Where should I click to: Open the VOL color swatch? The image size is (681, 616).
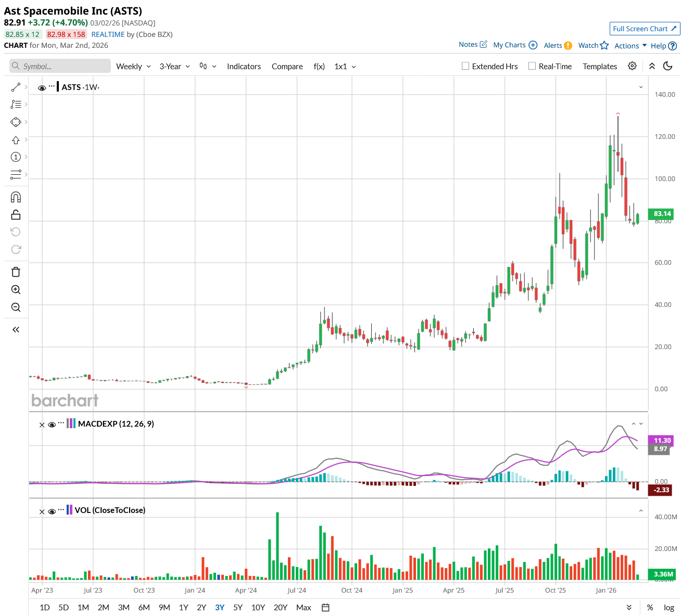70,510
